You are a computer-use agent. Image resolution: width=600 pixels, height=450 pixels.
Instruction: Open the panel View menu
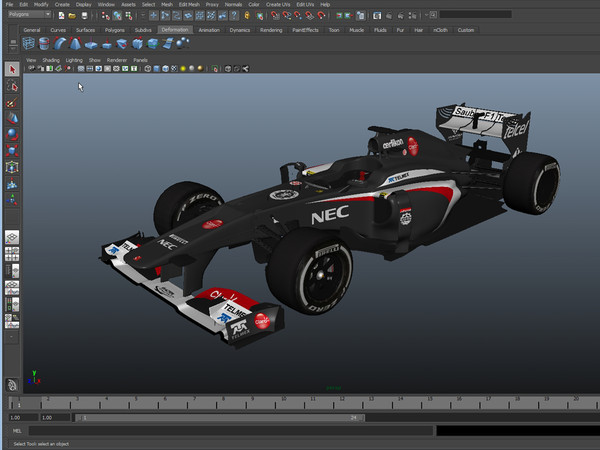click(31, 60)
